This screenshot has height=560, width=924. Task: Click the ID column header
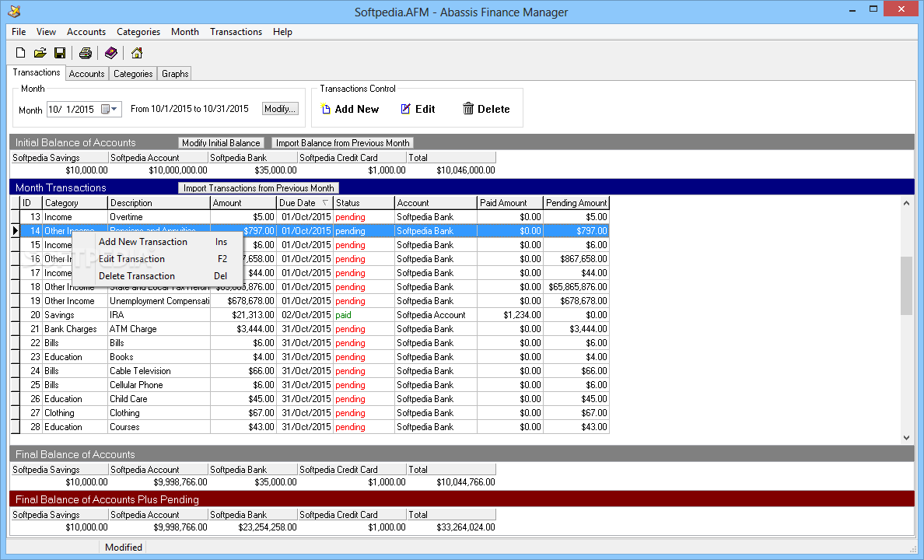(31, 203)
